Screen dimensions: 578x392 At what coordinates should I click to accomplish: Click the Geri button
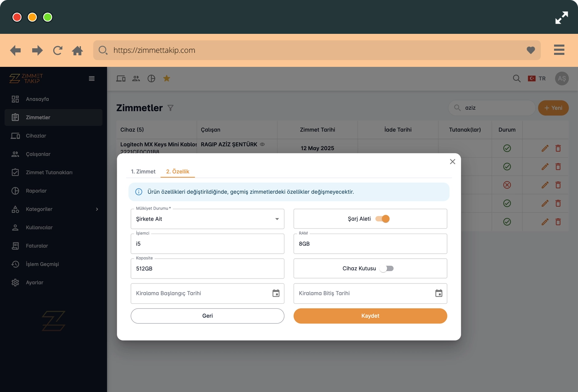pyautogui.click(x=208, y=316)
